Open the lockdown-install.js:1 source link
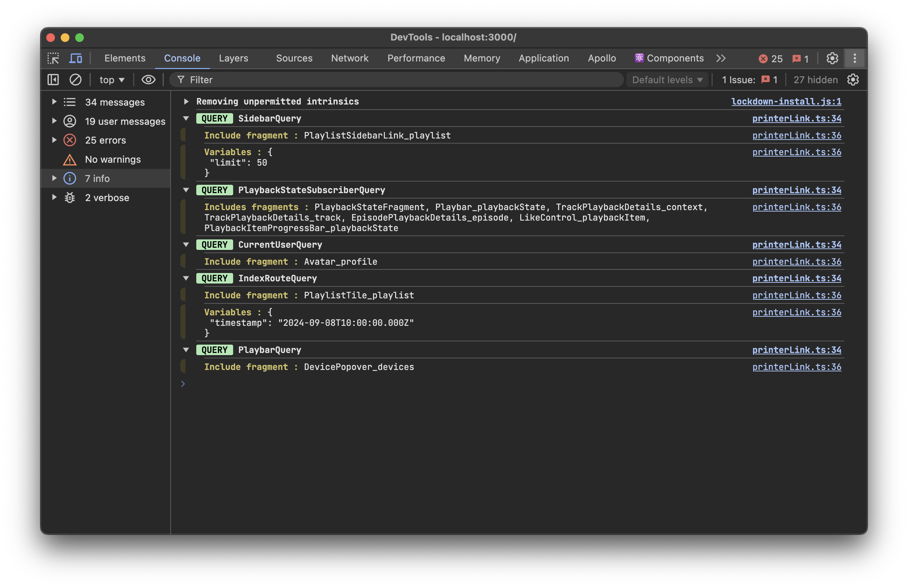 point(786,102)
